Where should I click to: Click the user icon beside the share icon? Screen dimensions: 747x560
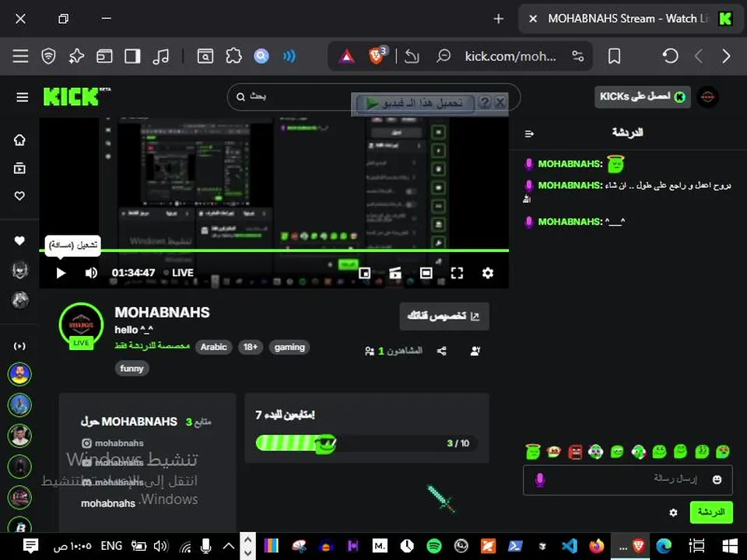[475, 351]
